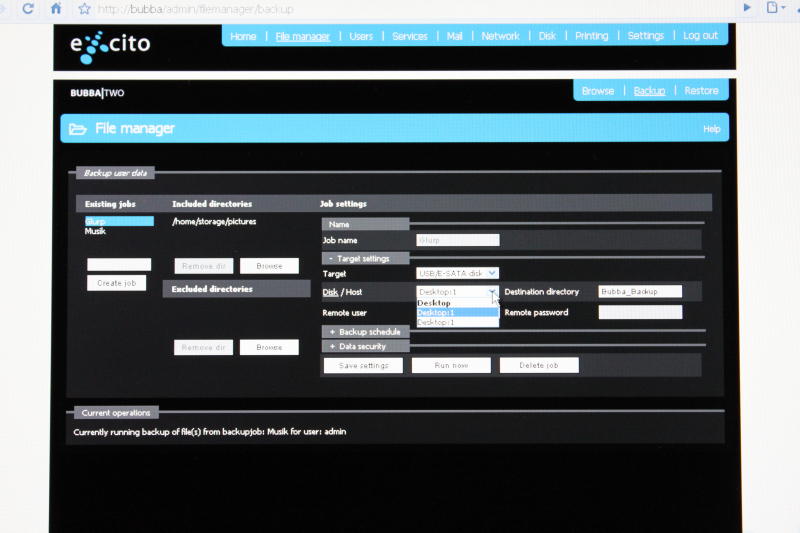Click the BUBBA|TWO title text

97,93
